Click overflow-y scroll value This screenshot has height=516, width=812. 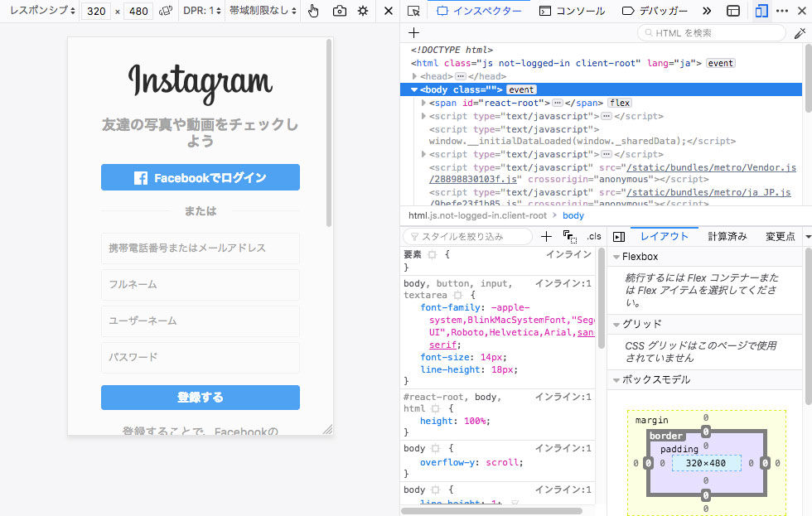tap(504, 462)
